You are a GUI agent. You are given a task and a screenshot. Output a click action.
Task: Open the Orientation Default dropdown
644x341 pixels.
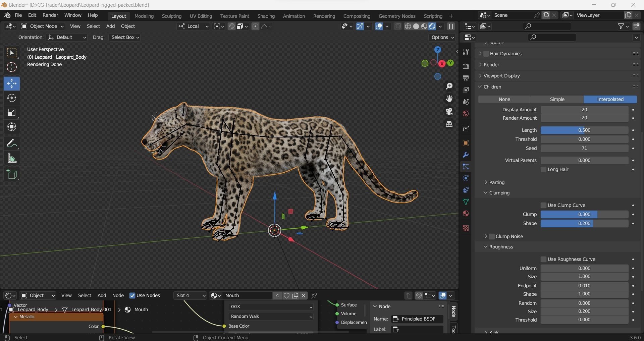[x=67, y=37]
